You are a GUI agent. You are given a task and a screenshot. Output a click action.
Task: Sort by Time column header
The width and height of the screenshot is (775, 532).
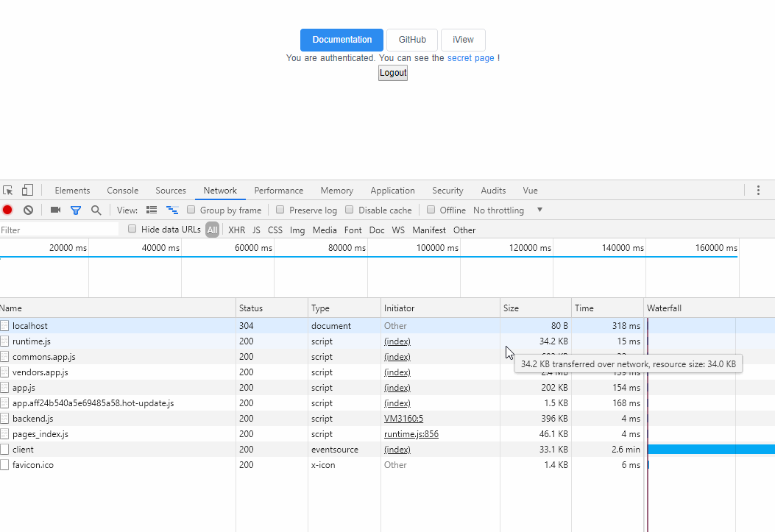click(x=607, y=308)
